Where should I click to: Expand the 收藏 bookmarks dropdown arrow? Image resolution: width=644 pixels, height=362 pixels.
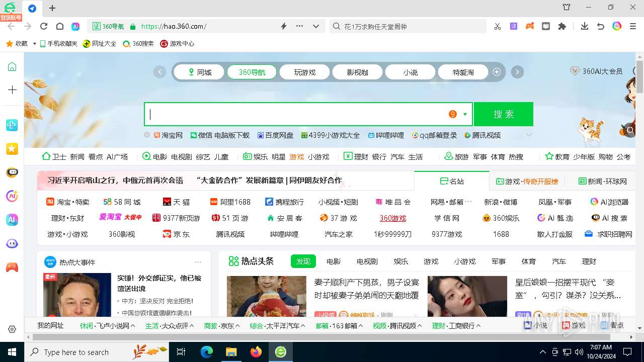[35, 44]
